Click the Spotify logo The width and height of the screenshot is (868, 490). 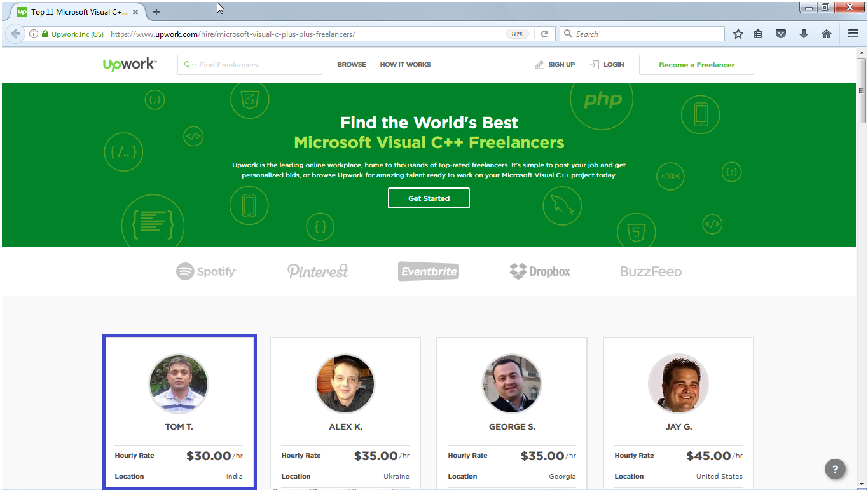pos(206,271)
